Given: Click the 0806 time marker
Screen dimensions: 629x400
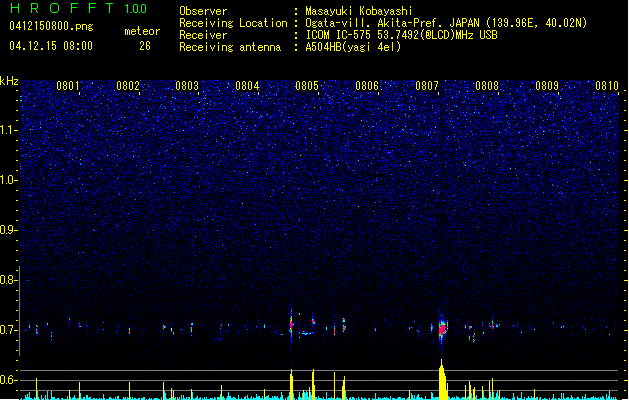Looking at the screenshot, I should pyautogui.click(x=367, y=86).
